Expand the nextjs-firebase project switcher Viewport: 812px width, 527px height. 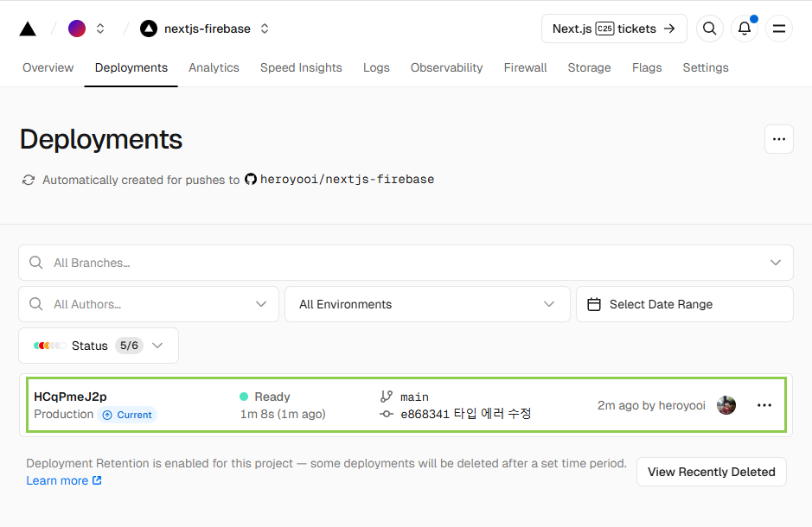265,29
